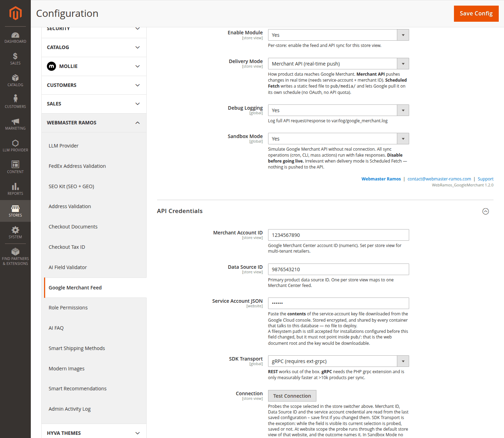The image size is (504, 438).
Task: Open the Delivery Mode dropdown
Action: (x=338, y=64)
